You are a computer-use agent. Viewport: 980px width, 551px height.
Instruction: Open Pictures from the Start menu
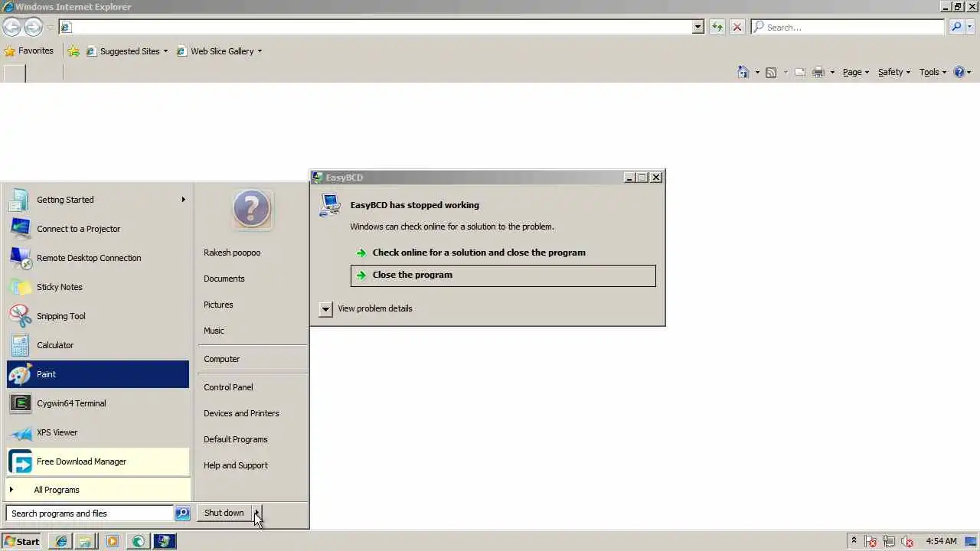(218, 305)
